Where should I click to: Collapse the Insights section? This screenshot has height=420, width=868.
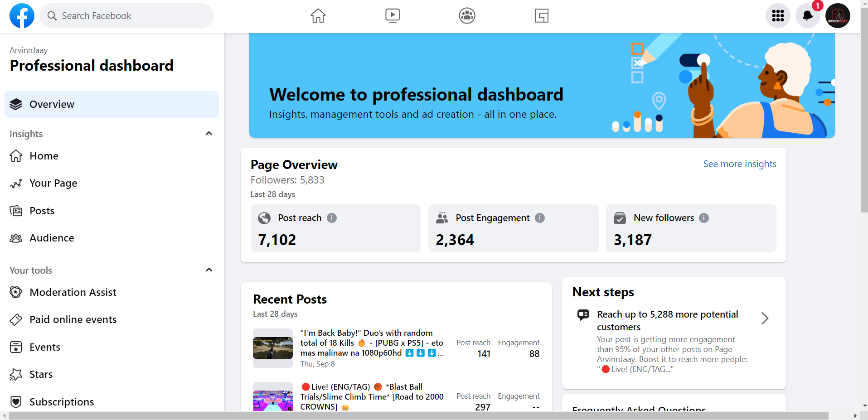(x=209, y=134)
